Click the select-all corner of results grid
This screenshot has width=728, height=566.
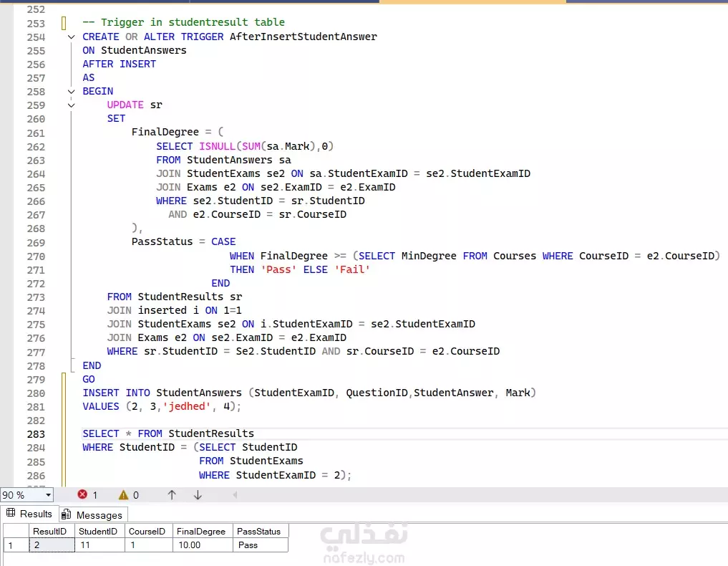click(16, 531)
